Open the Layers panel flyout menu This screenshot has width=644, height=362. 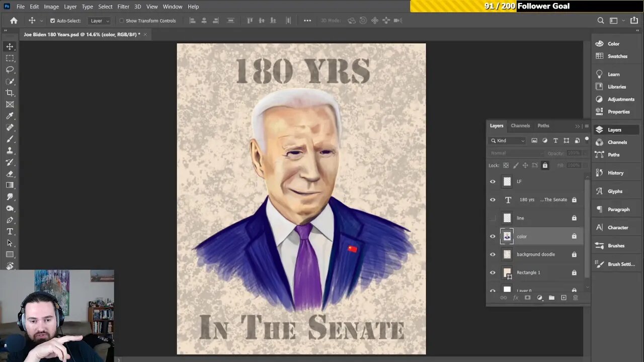(586, 126)
